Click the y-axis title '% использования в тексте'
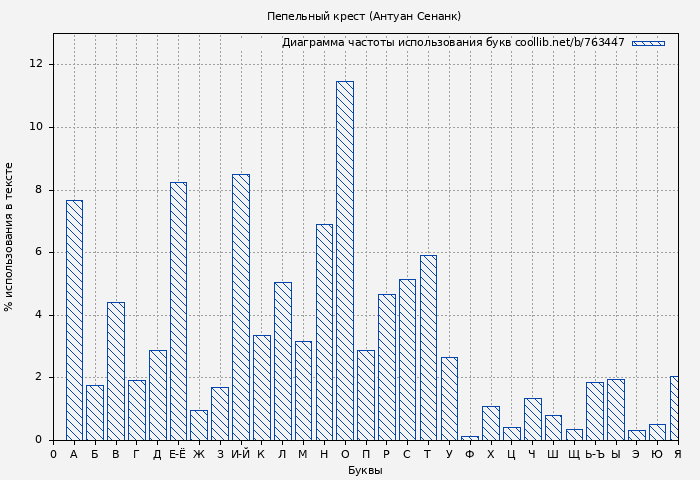This screenshot has width=700, height=480. 10,237
